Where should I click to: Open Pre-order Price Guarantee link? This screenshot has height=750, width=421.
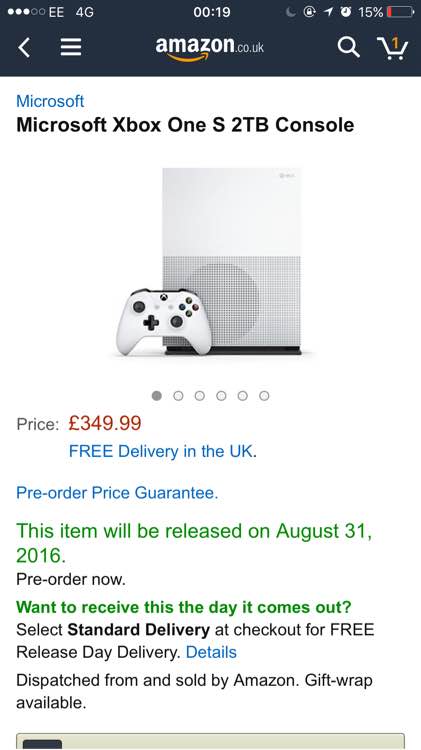(x=117, y=493)
